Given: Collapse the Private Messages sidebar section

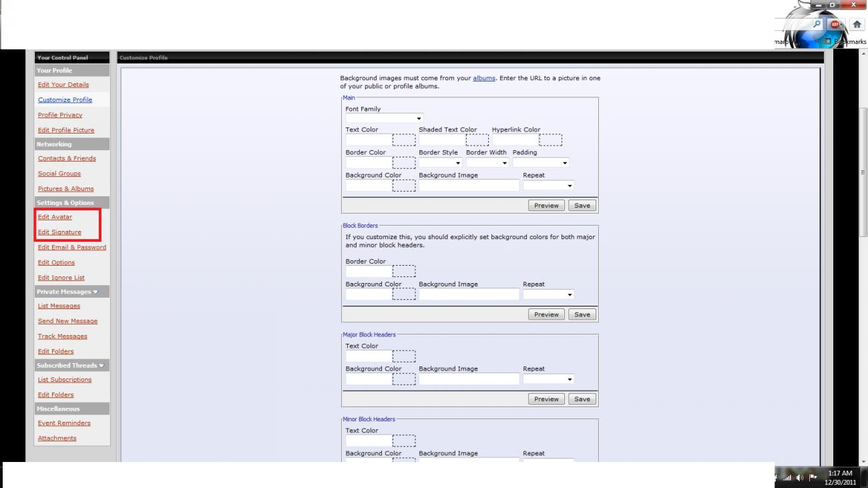Looking at the screenshot, I should point(96,291).
